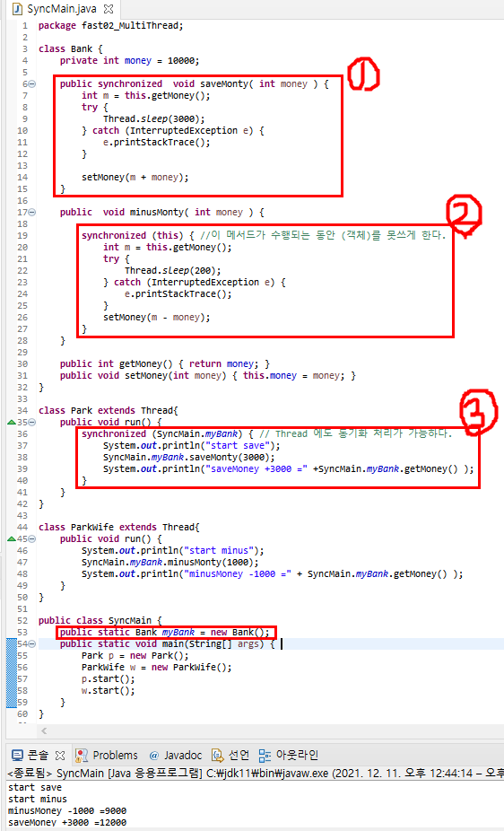This screenshot has height=831, width=504.
Task: Click the override marker triangle at line 35
Action: click(x=11, y=423)
